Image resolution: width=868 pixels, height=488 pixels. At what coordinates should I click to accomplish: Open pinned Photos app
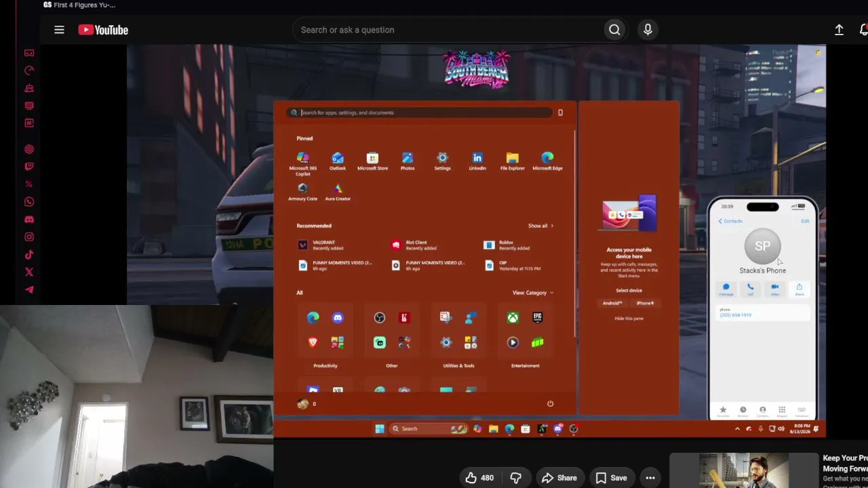(x=408, y=161)
